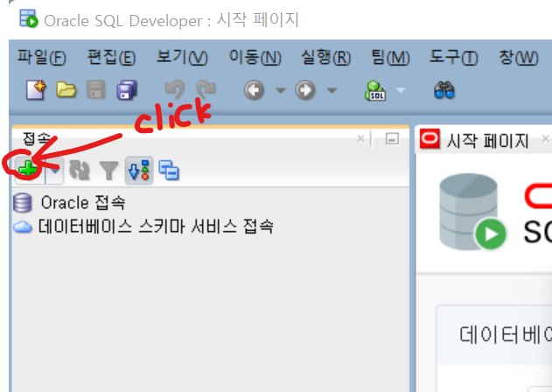Open the 보기(V) menu
The height and width of the screenshot is (392, 552).
click(x=182, y=57)
